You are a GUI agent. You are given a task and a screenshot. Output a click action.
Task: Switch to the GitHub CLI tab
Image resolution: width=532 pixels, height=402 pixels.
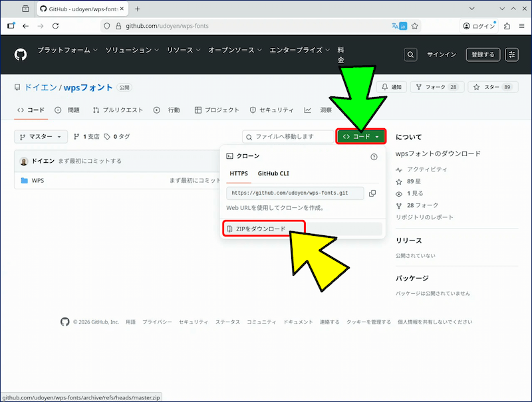[x=273, y=173]
